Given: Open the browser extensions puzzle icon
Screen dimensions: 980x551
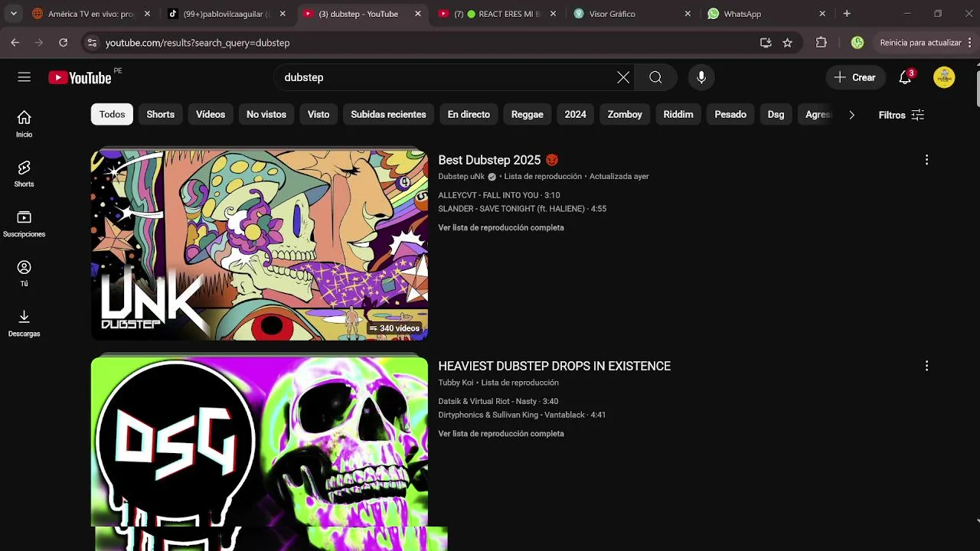Looking at the screenshot, I should 822,43.
